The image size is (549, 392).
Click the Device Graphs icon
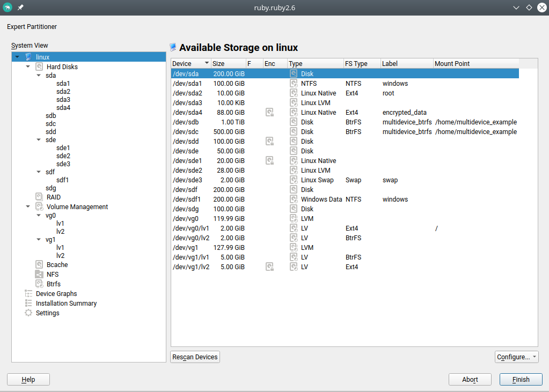[28, 293]
